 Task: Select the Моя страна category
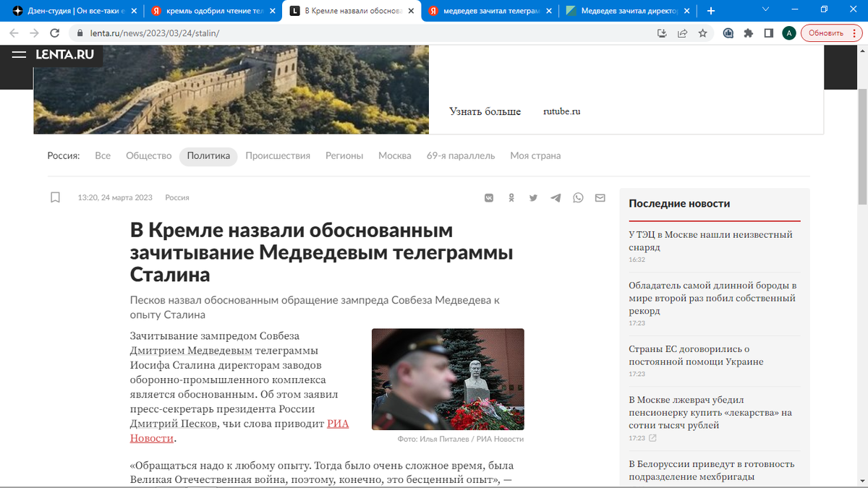click(535, 155)
